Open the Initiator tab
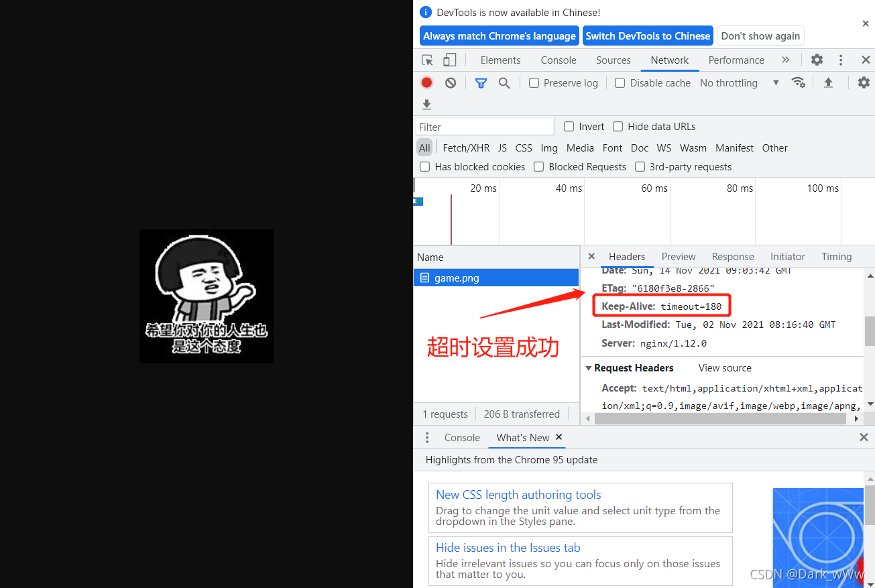The width and height of the screenshot is (875, 588). click(x=787, y=256)
